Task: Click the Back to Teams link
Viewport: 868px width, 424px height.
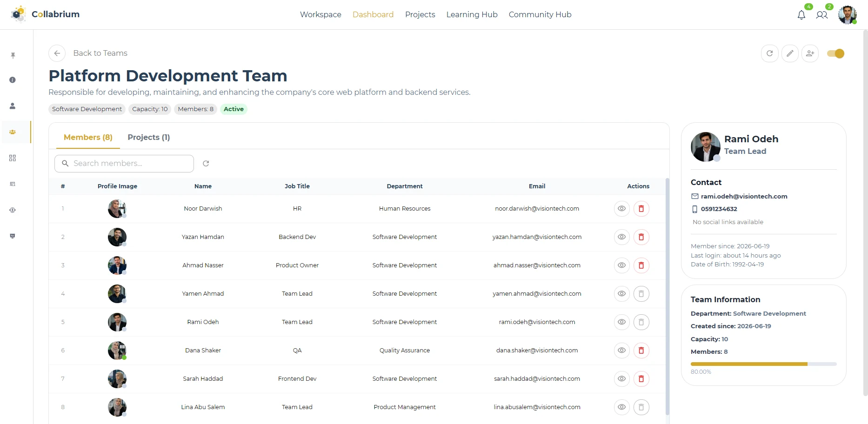Action: pyautogui.click(x=100, y=53)
